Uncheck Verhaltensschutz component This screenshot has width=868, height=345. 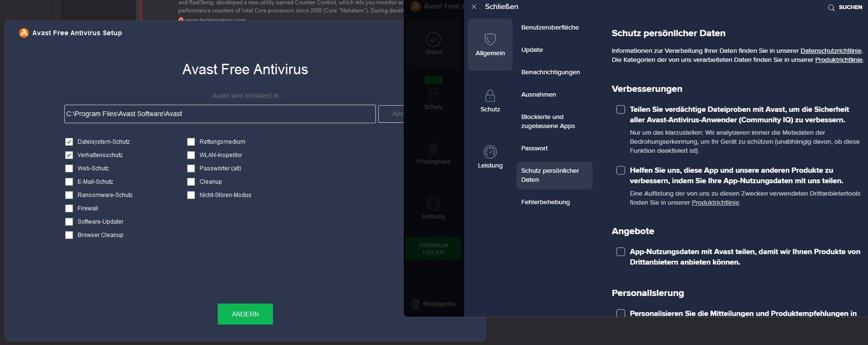[x=69, y=155]
